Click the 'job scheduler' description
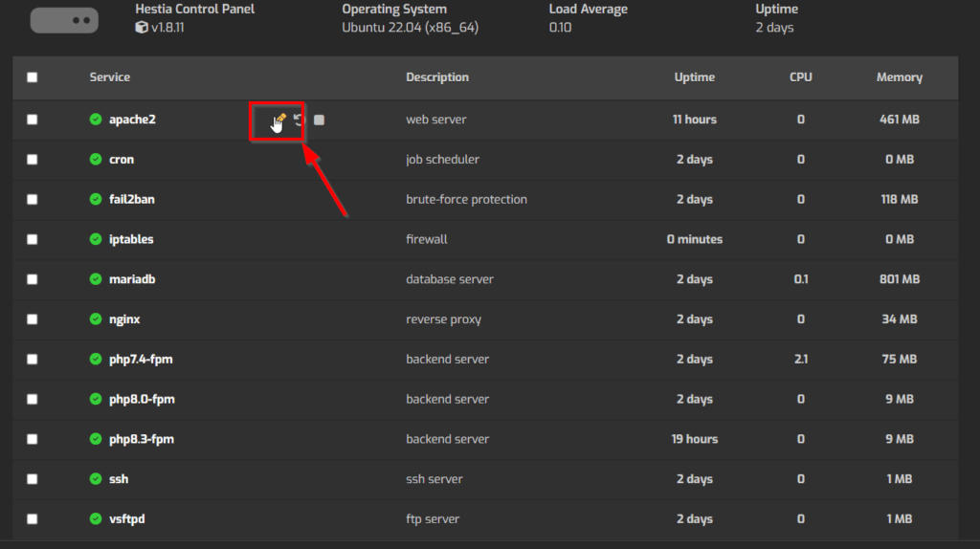This screenshot has width=980, height=549. click(x=442, y=160)
